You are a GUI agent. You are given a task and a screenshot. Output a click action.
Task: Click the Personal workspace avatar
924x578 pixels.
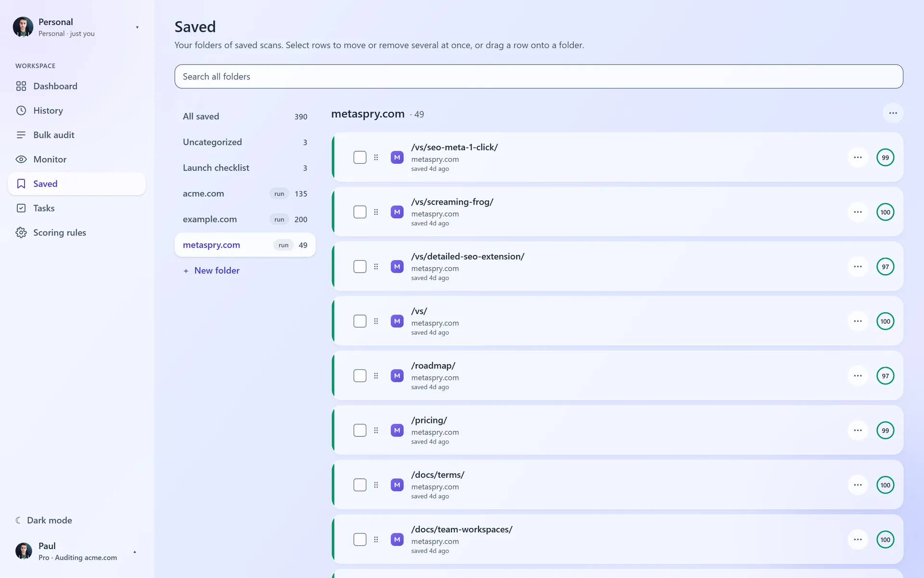[23, 27]
